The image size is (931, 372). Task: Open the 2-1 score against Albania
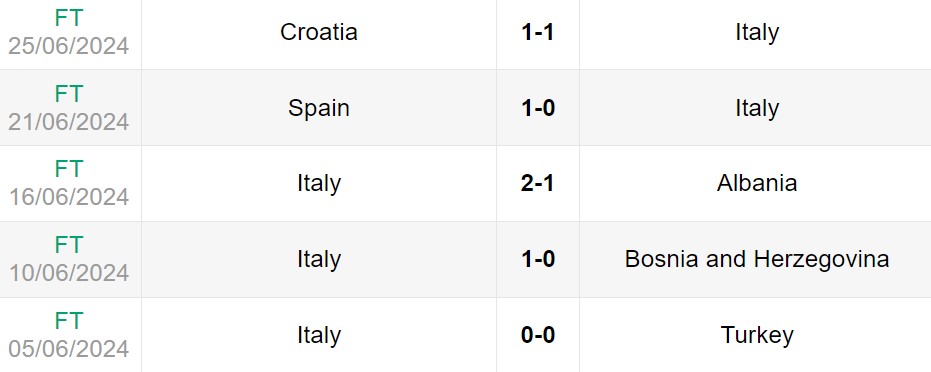[538, 184]
